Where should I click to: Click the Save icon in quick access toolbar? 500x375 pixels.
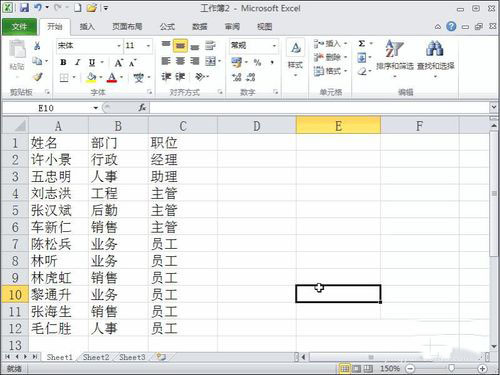pos(24,7)
